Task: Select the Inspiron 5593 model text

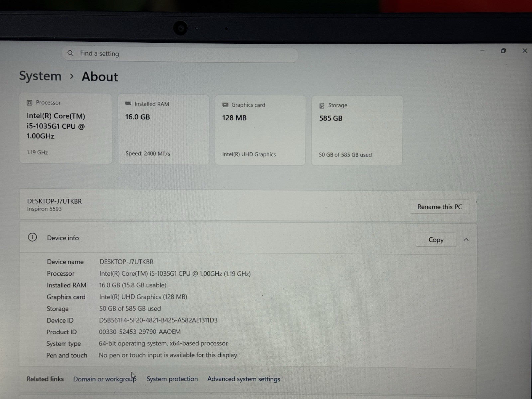Action: tap(44, 209)
